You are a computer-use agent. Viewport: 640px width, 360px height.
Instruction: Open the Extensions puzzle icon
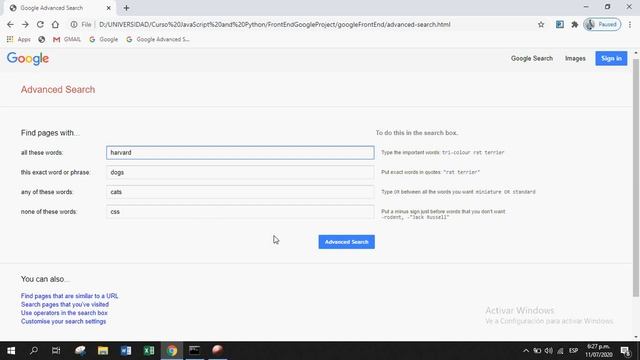575,24
